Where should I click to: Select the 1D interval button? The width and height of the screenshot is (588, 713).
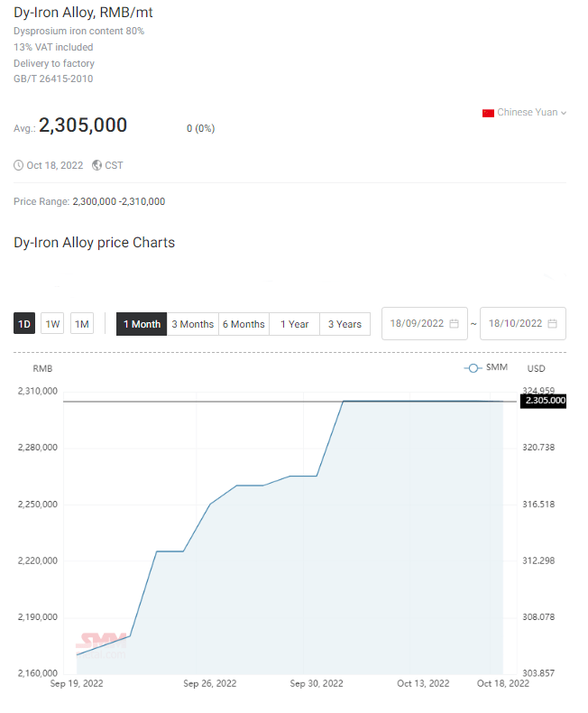point(24,324)
